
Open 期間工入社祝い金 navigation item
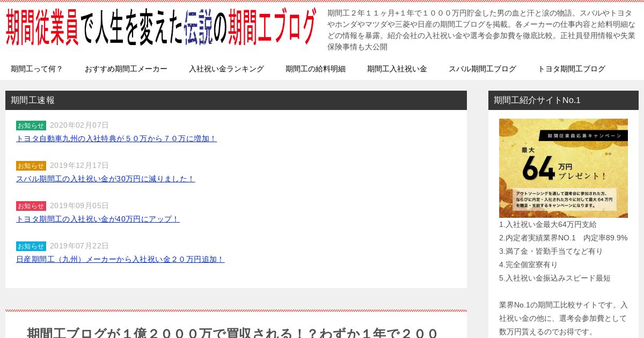coord(397,69)
